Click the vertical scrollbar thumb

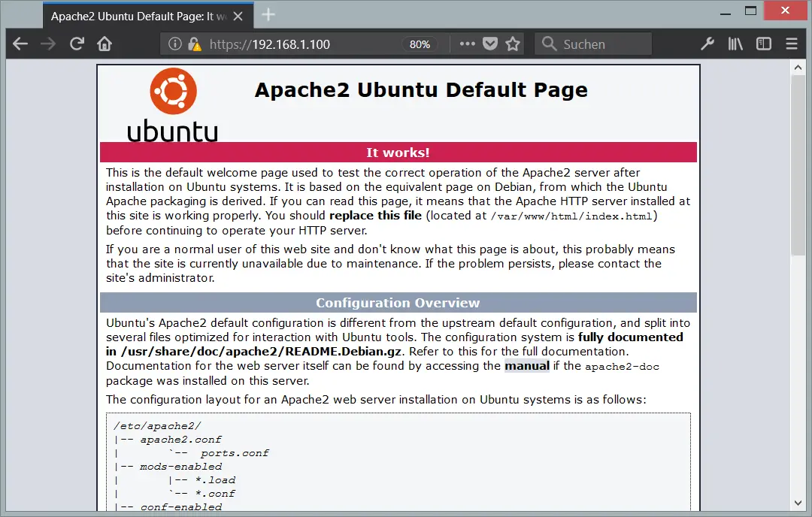(x=798, y=165)
